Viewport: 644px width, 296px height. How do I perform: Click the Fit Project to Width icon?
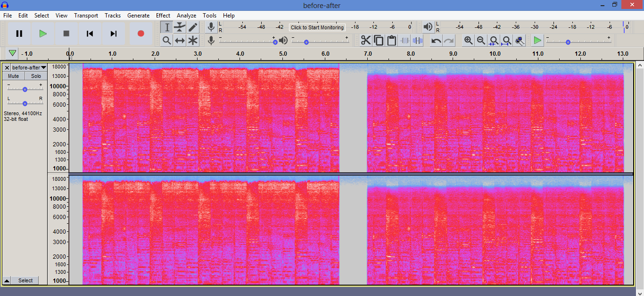click(x=506, y=41)
